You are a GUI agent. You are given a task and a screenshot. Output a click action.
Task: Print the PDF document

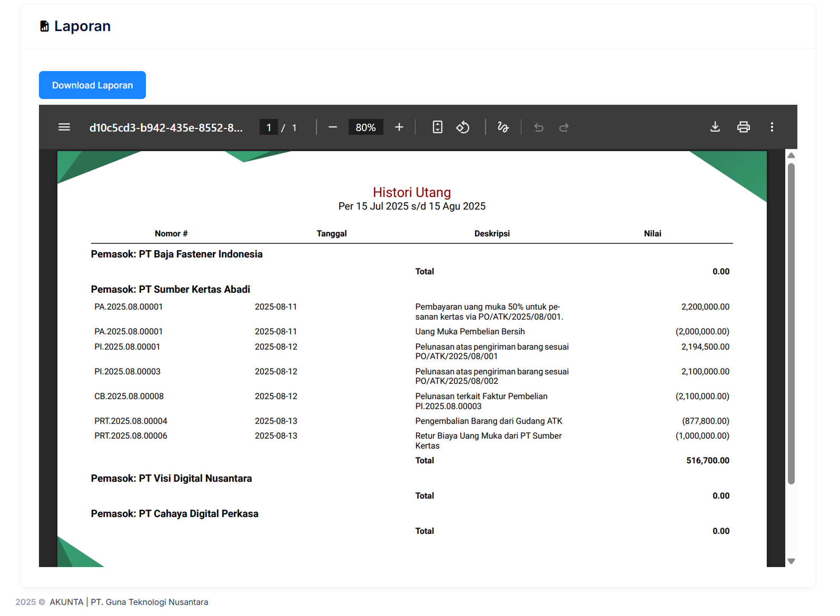[x=743, y=127]
